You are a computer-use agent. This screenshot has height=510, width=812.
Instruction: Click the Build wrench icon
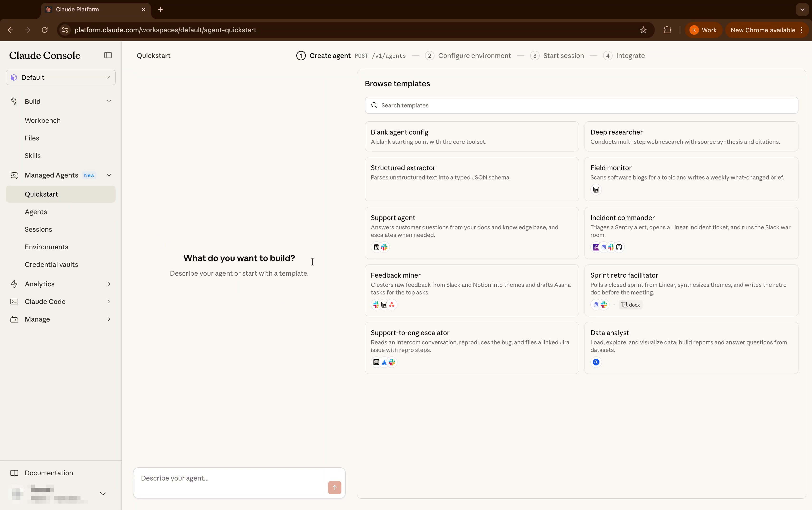tap(14, 101)
